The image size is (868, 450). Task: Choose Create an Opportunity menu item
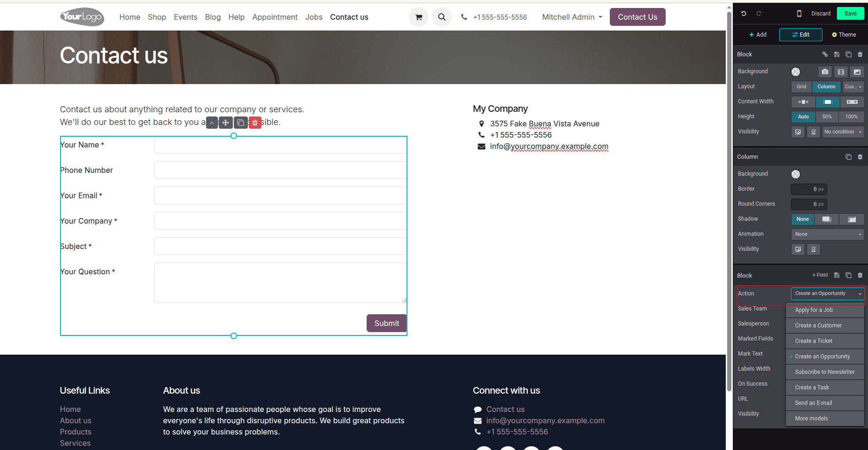825,357
